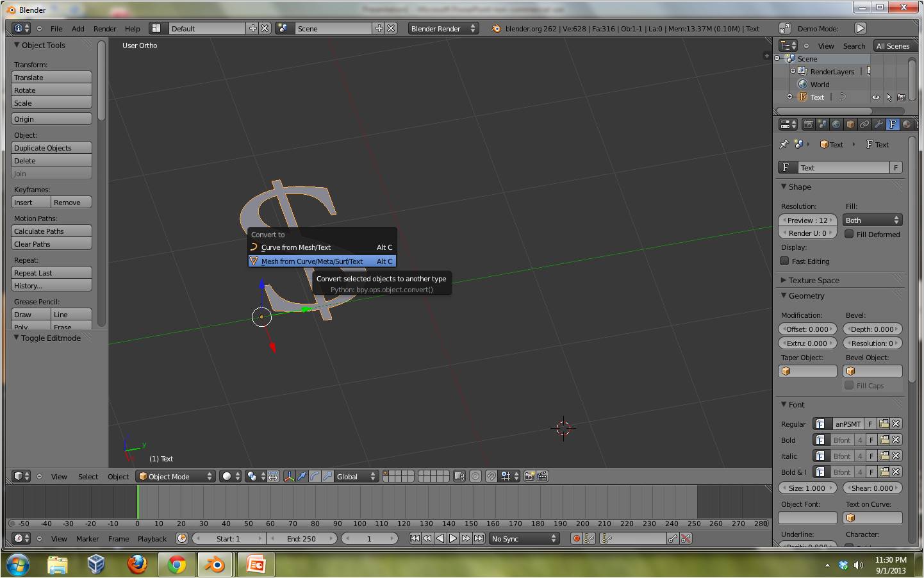Open the Object Mode dropdown
The height and width of the screenshot is (578, 924).
click(176, 476)
